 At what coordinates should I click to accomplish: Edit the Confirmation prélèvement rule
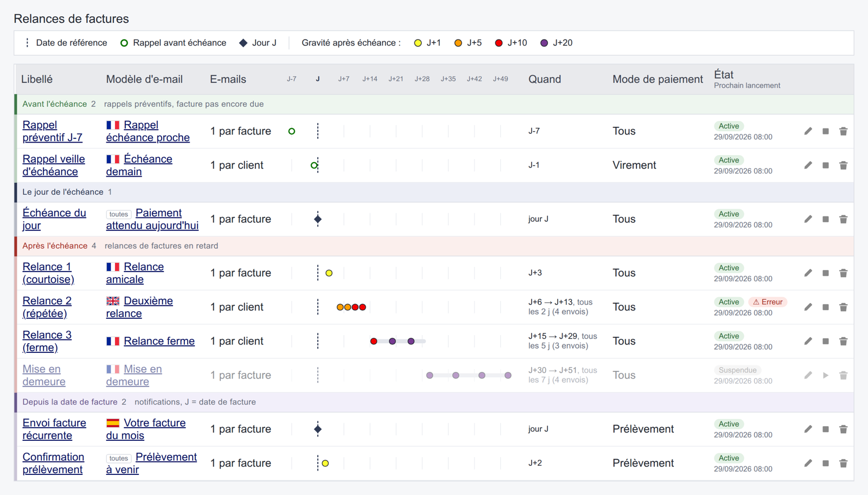(x=808, y=463)
